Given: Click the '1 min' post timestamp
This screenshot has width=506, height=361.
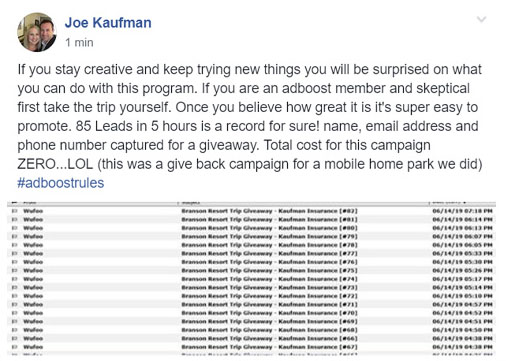Looking at the screenshot, I should pos(79,43).
